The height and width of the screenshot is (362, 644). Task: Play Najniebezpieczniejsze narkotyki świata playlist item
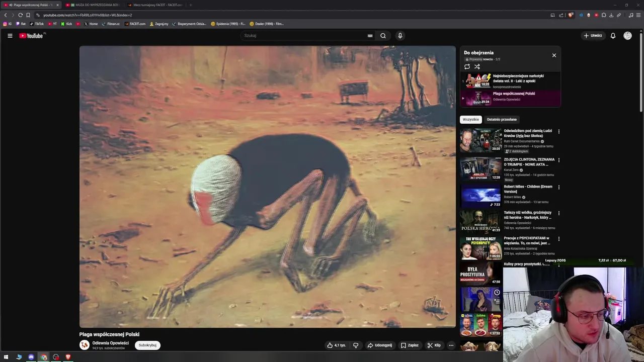(x=510, y=81)
